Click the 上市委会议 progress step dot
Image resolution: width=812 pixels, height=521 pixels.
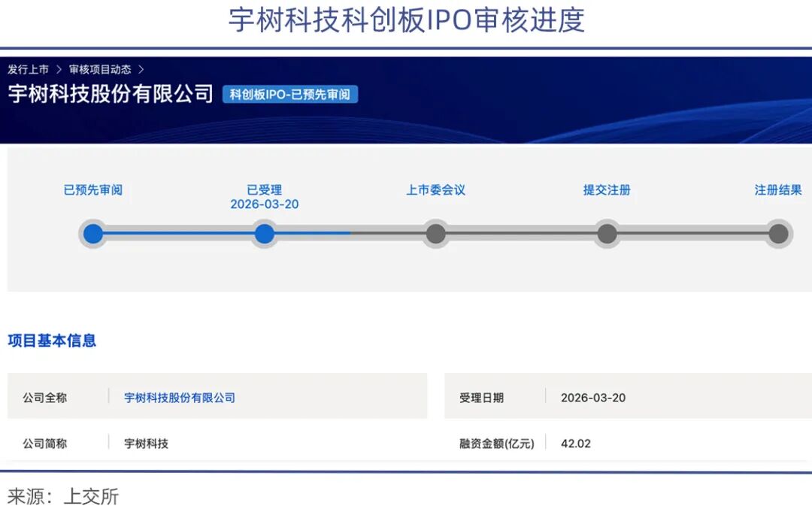coord(435,234)
